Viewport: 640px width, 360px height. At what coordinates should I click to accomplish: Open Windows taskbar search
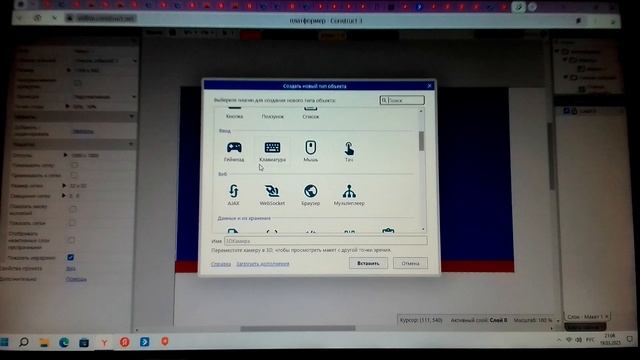pos(24,342)
